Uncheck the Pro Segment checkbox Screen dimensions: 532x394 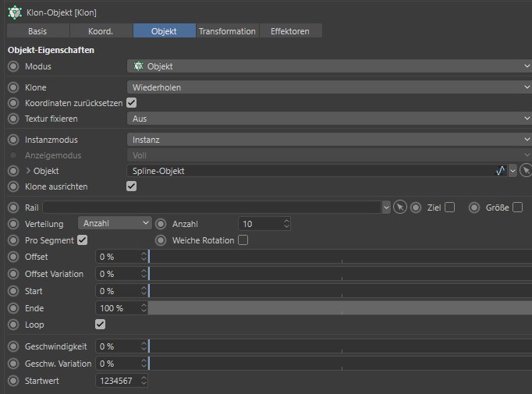point(82,240)
